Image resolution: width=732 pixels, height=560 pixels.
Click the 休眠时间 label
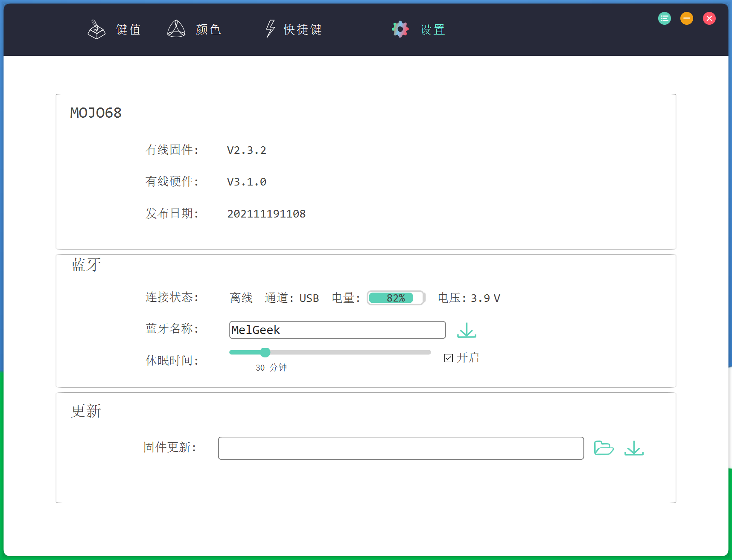pos(172,360)
